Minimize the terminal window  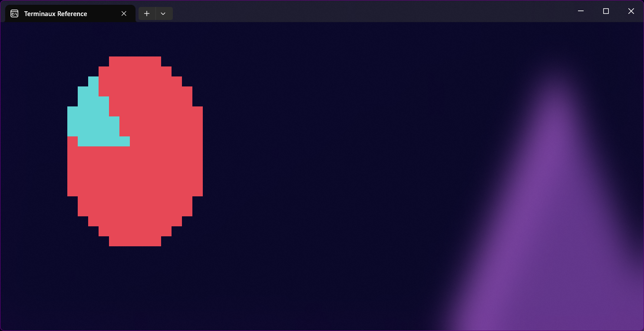click(x=581, y=11)
